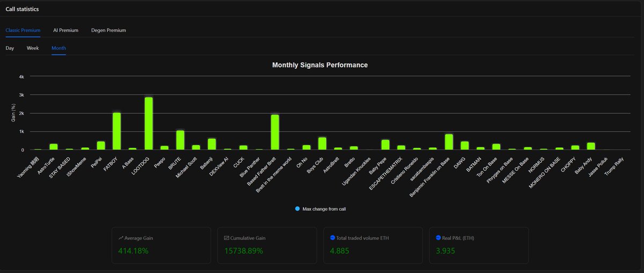Click the Babenji bar in the chart

click(x=212, y=144)
